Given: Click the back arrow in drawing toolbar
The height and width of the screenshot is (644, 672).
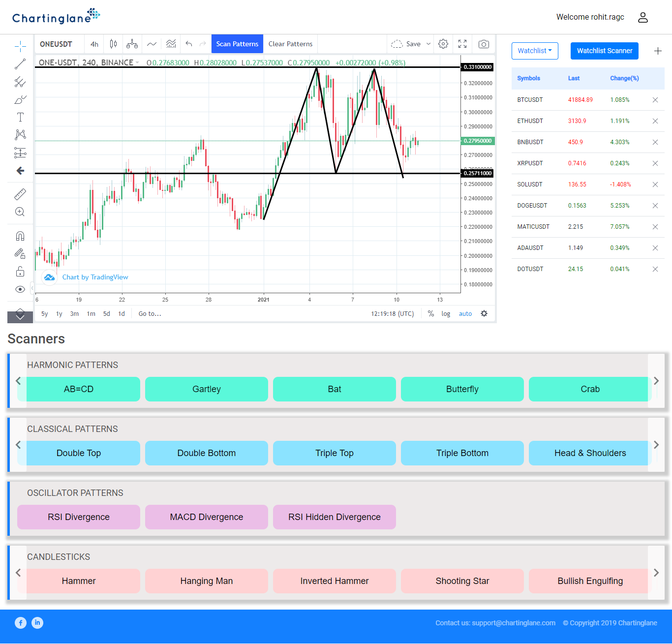Looking at the screenshot, I should click(20, 171).
